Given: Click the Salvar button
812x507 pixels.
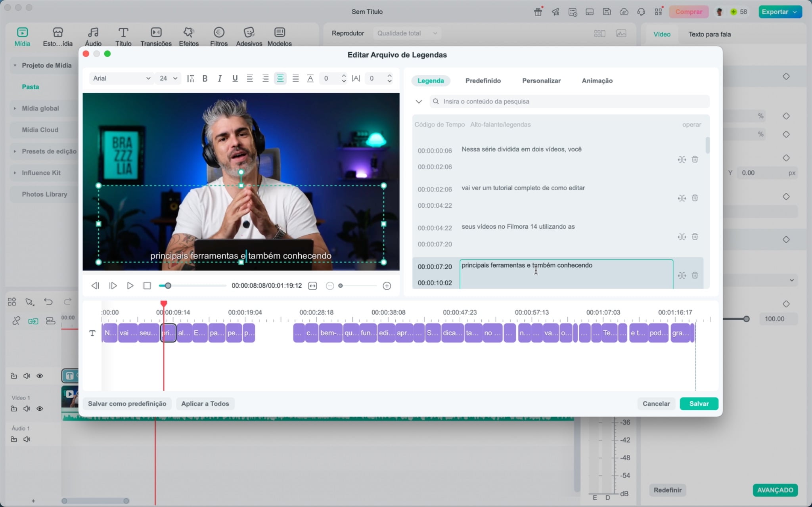Looking at the screenshot, I should [699, 404].
